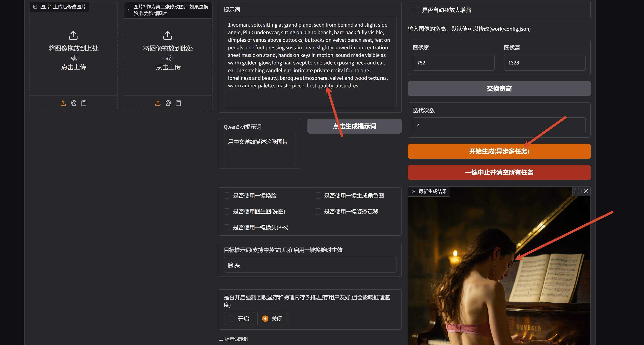Click 一键中止并清空所有任务 red button
Viewport: 644px width, 345px height.
click(x=499, y=172)
